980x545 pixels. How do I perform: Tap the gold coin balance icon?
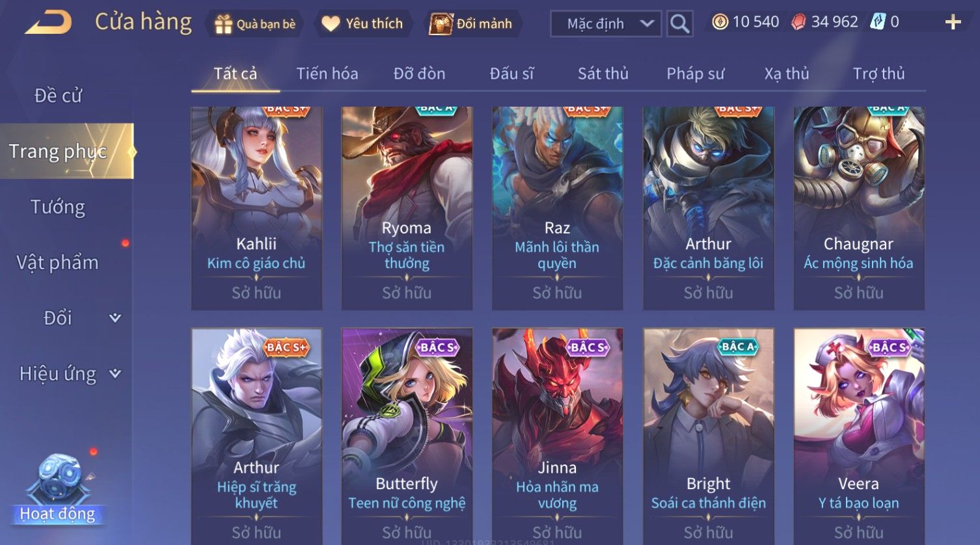point(720,22)
